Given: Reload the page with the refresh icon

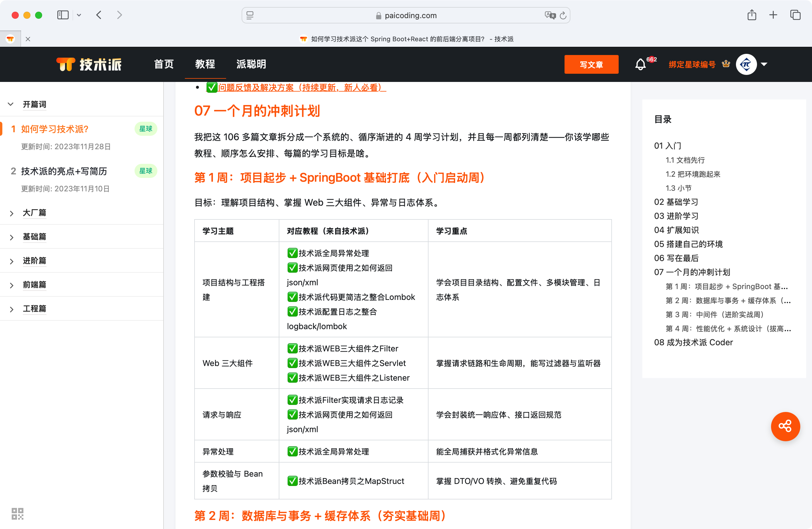Looking at the screenshot, I should 563,15.
